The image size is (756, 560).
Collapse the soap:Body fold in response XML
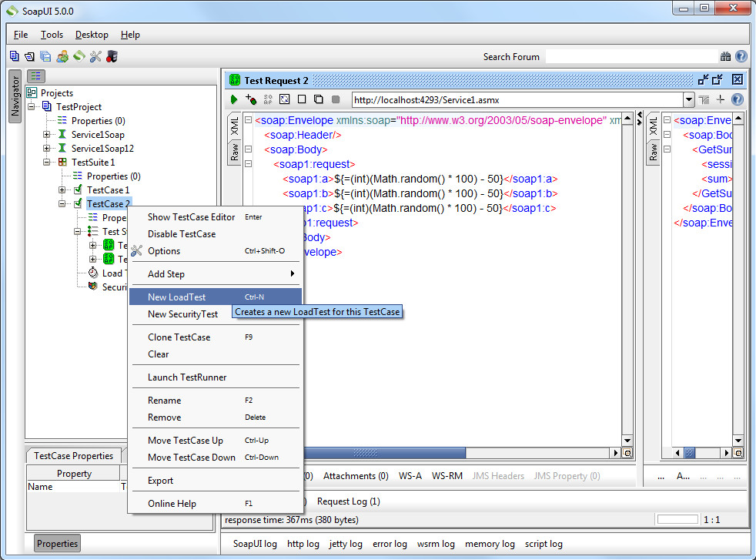pos(667,134)
